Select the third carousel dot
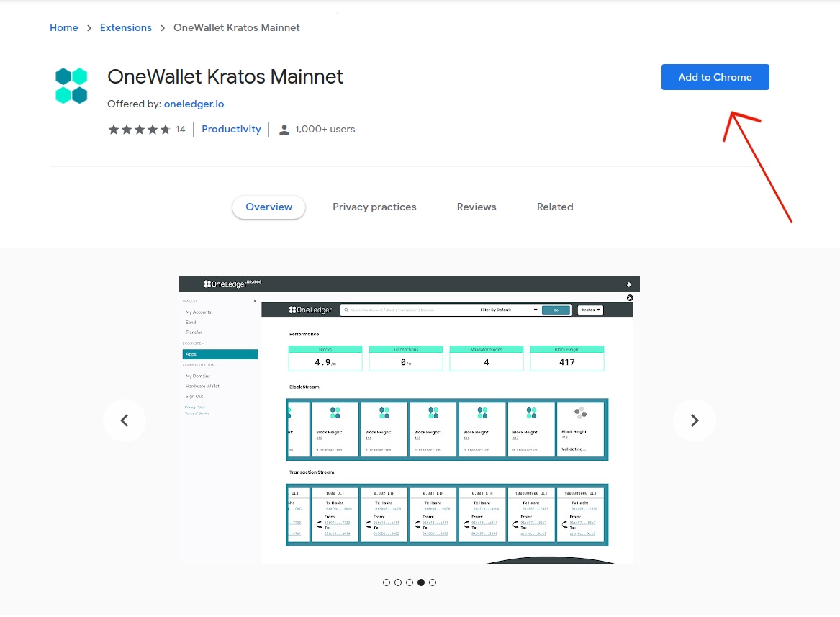The height and width of the screenshot is (617, 840). pos(410,582)
